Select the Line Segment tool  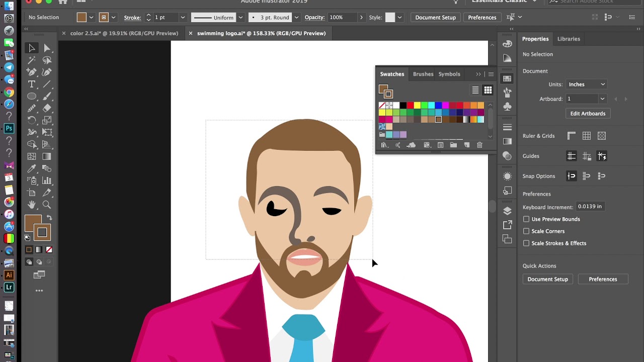point(47,84)
